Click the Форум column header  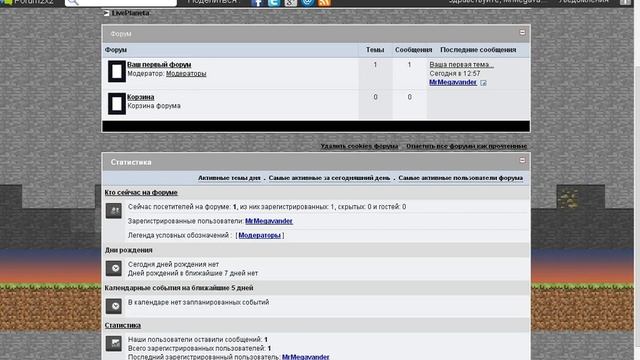coord(116,50)
